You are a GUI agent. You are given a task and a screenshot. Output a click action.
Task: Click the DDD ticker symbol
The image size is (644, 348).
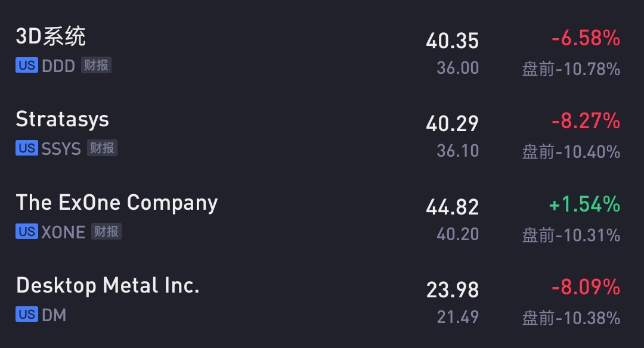[58, 66]
